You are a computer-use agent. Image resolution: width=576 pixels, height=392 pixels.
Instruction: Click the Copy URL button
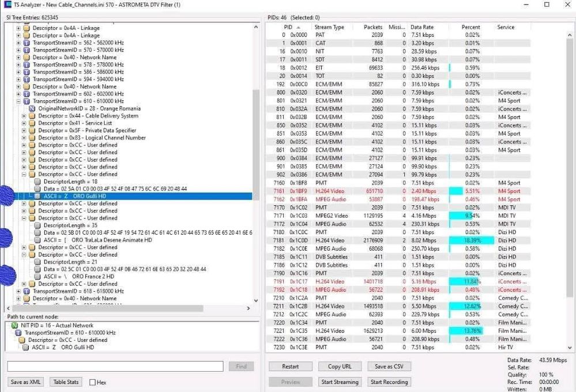click(340, 367)
